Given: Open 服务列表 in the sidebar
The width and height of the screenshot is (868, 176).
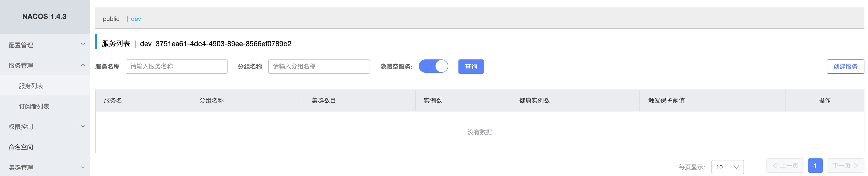Looking at the screenshot, I should pyautogui.click(x=31, y=86).
